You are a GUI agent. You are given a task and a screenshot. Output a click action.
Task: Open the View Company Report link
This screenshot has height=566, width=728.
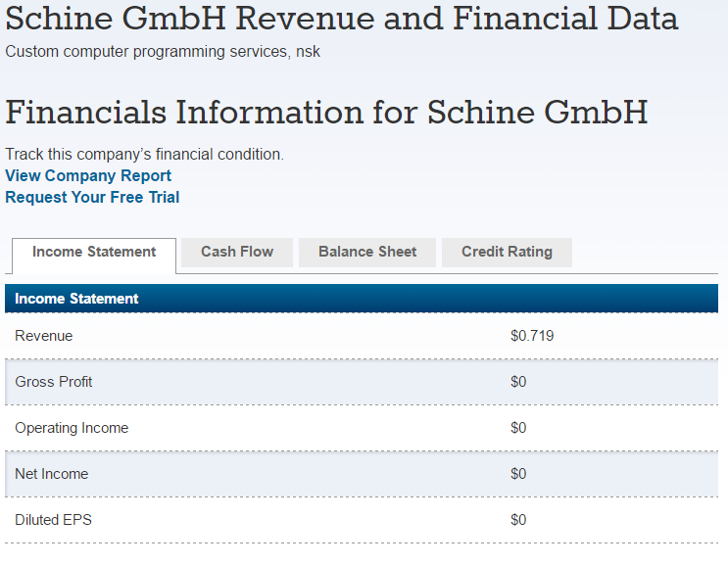click(x=88, y=176)
